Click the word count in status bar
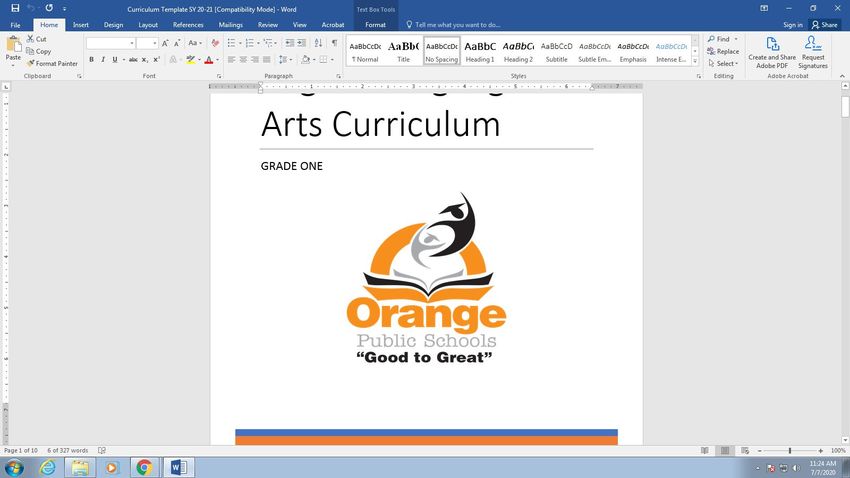The width and height of the screenshot is (850, 478). pyautogui.click(x=67, y=450)
